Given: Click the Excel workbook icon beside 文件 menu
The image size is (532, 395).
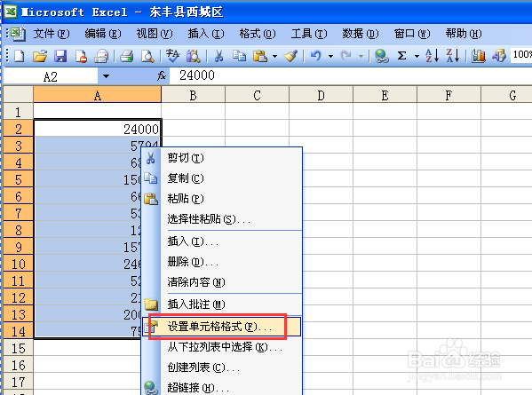Looking at the screenshot, I should (x=17, y=34).
